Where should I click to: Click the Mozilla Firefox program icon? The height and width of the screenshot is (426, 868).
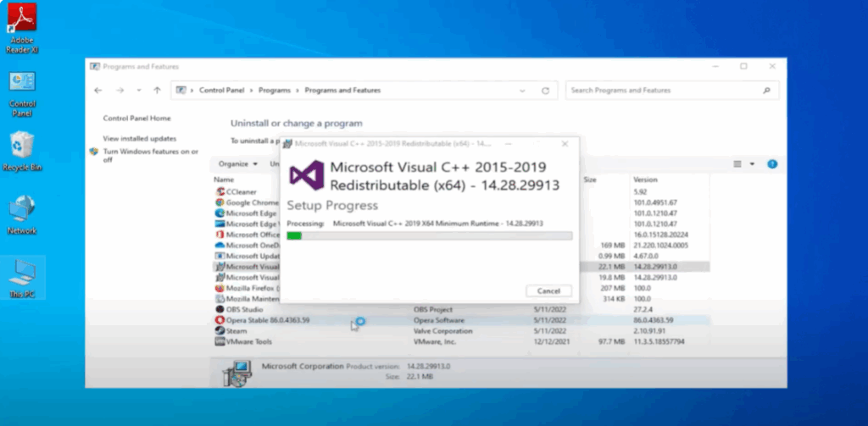220,288
